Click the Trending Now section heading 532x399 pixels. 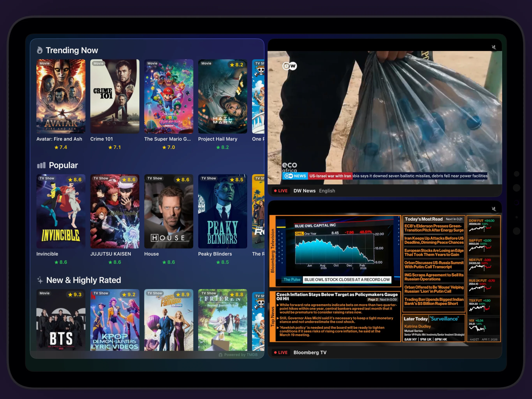coord(72,50)
